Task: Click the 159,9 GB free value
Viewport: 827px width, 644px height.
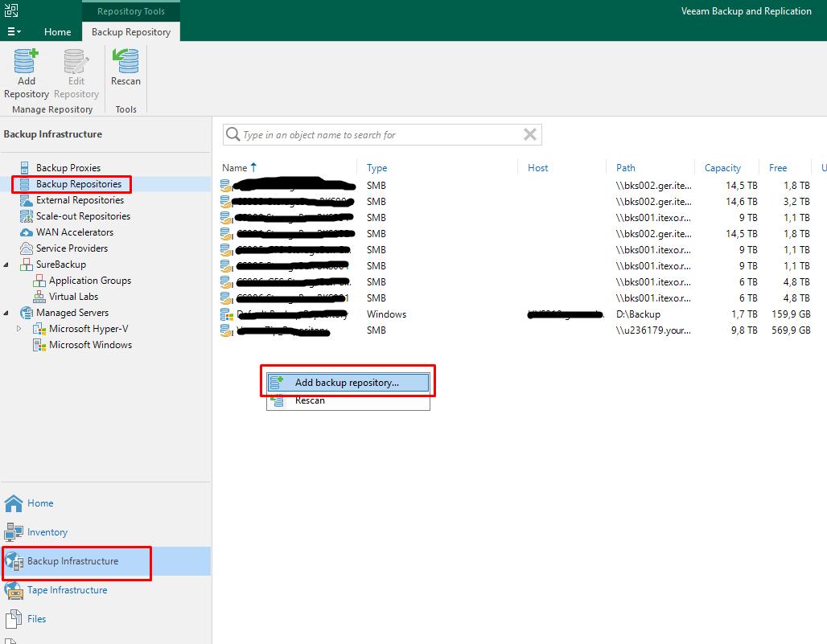Action: (x=791, y=314)
